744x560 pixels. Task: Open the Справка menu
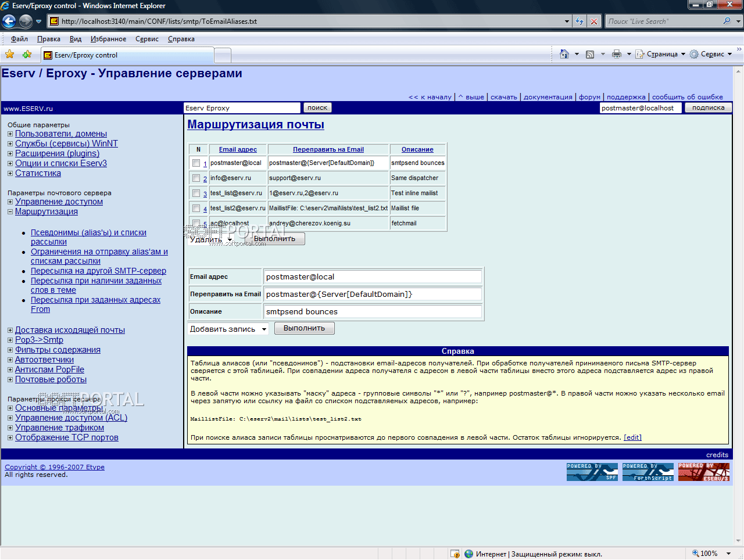[181, 39]
